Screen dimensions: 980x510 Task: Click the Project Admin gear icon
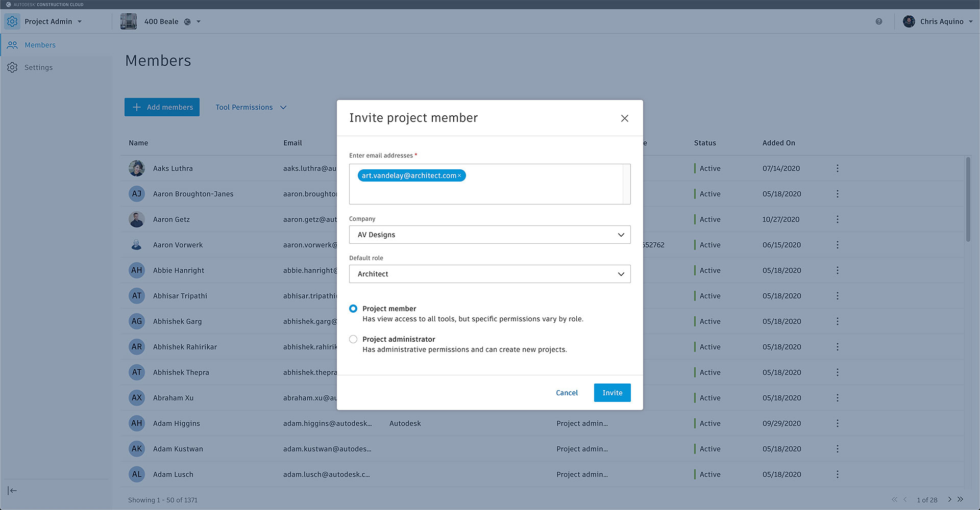click(x=12, y=21)
